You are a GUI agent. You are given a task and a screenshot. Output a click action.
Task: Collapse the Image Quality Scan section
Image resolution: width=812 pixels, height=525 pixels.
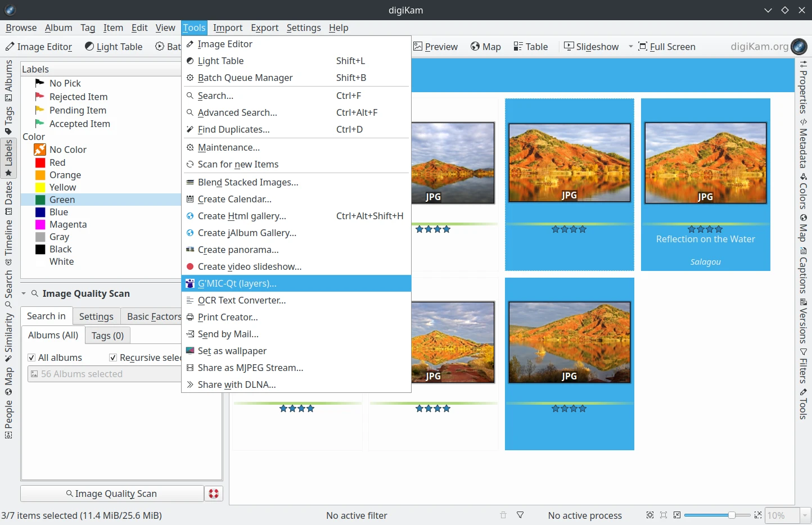click(24, 293)
